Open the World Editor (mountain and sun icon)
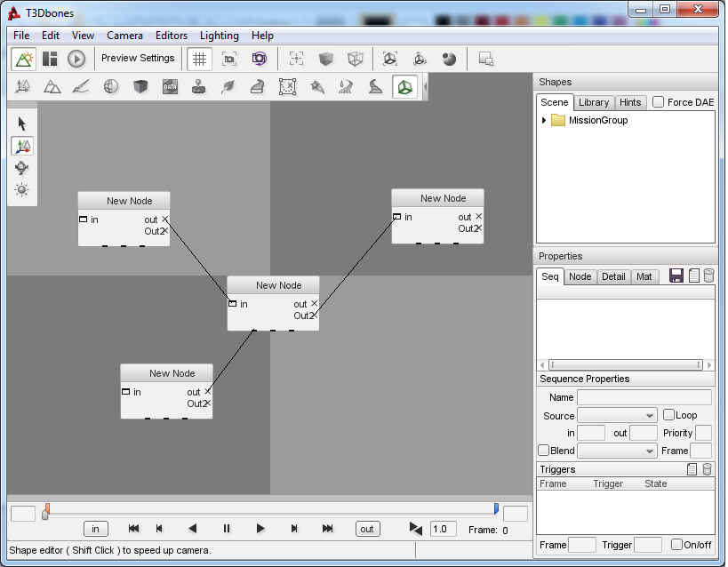Viewport: 728px width, 567px height. pyautogui.click(x=24, y=59)
